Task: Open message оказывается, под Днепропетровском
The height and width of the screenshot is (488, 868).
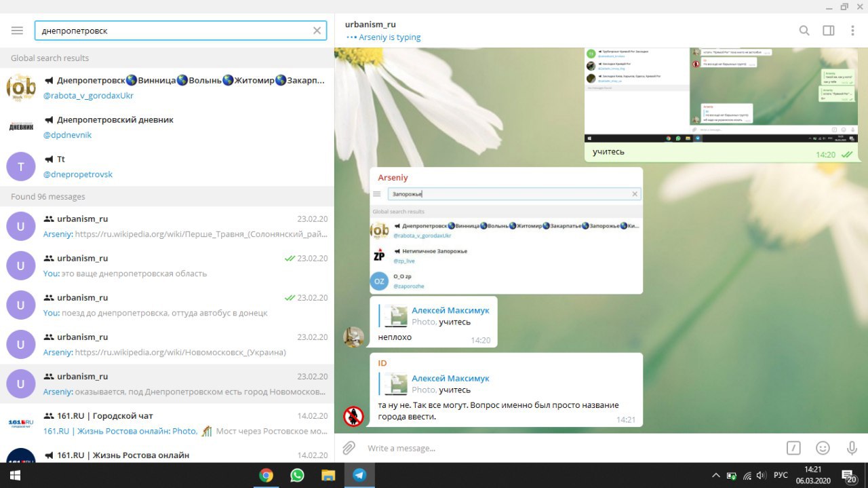Action: pyautogui.click(x=167, y=384)
